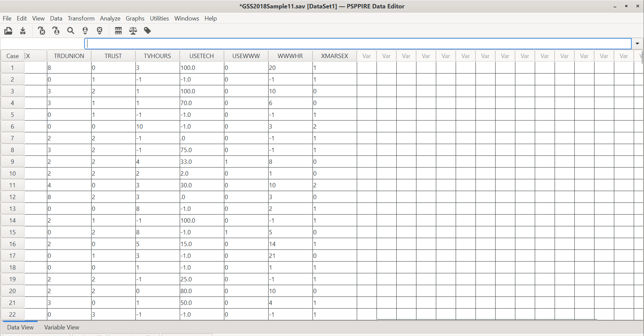Click the Go To Case icon
644x336 pixels.
(x=56, y=31)
